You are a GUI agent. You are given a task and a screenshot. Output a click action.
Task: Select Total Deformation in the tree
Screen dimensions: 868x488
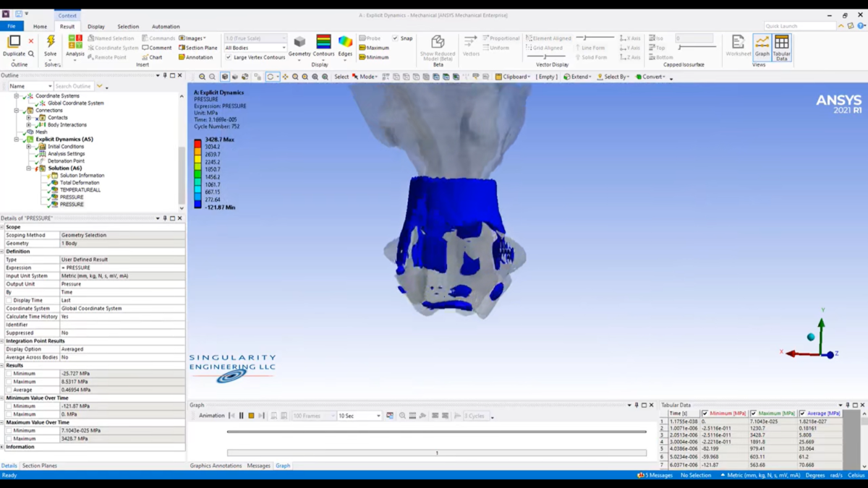point(80,183)
